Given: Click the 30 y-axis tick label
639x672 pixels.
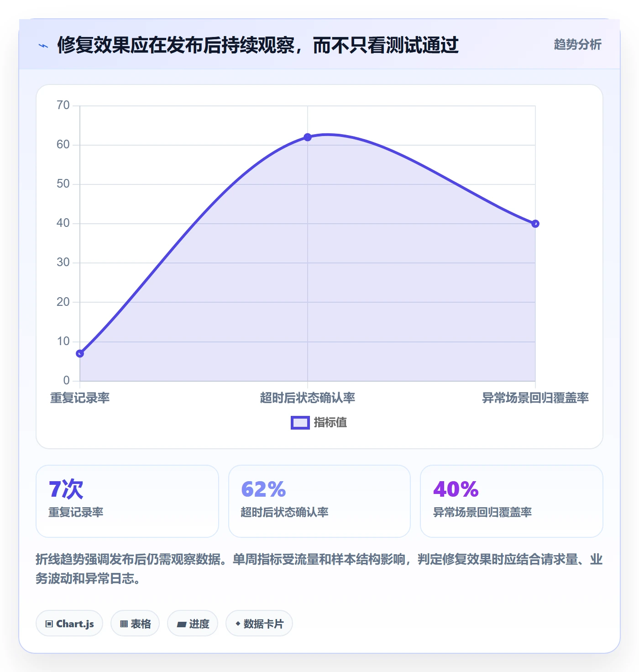Looking at the screenshot, I should point(63,262).
